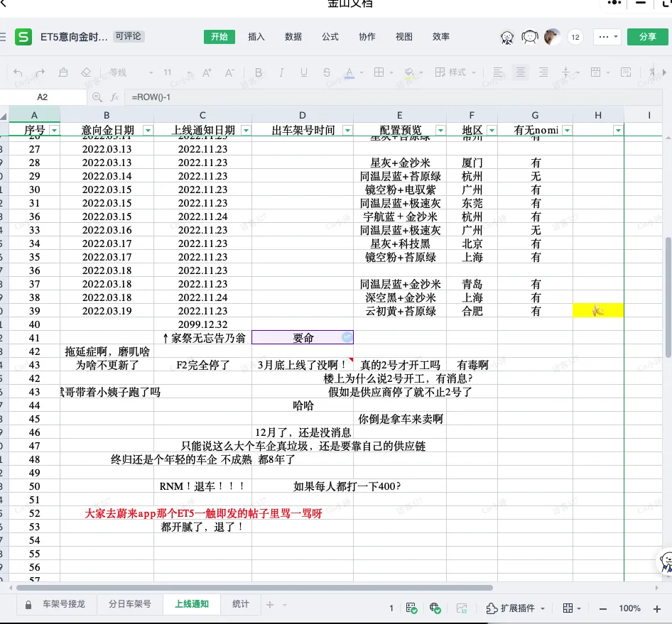This screenshot has height=624, width=672.
Task: Click the redo arrow in toolbar
Action: (40, 72)
